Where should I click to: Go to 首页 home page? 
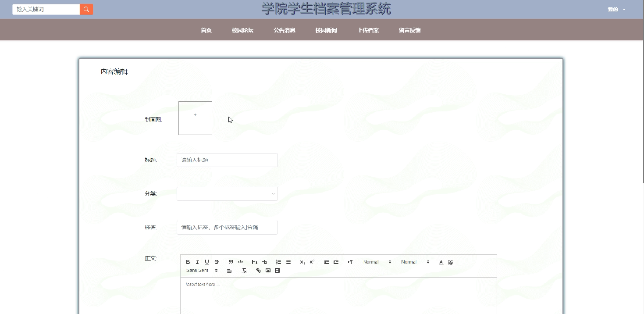pos(206,30)
